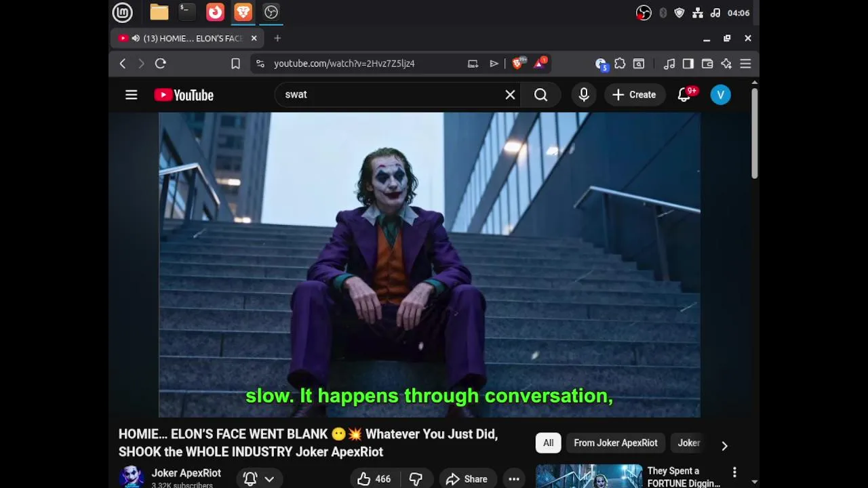Dislike this video
Screen dimensions: 868x488
(x=416, y=479)
